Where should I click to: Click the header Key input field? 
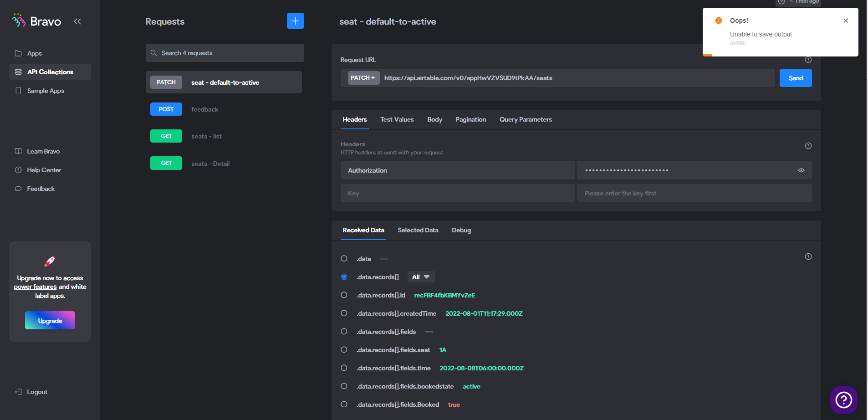(458, 193)
